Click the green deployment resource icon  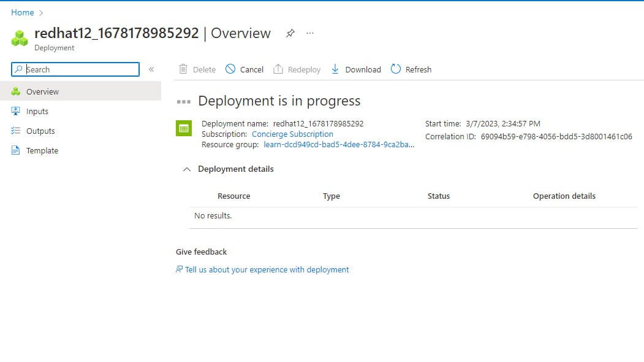pos(184,128)
